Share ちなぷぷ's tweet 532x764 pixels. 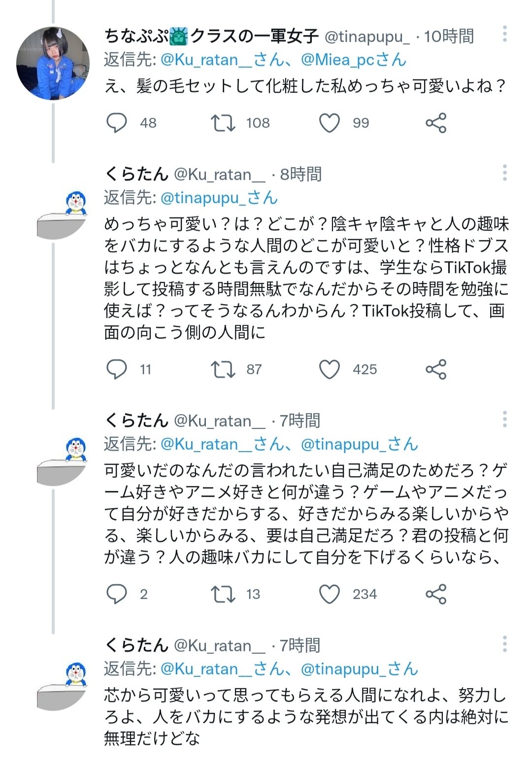(436, 123)
